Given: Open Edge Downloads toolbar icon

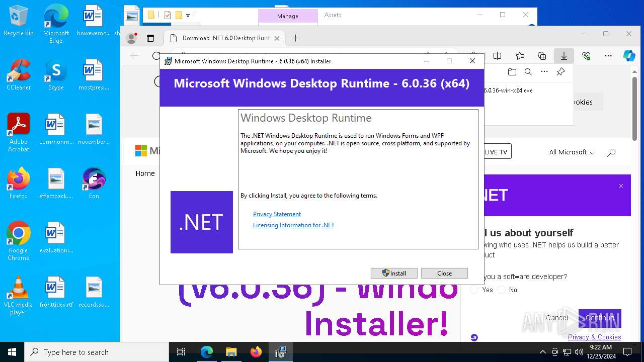Looking at the screenshot, I should (564, 56).
